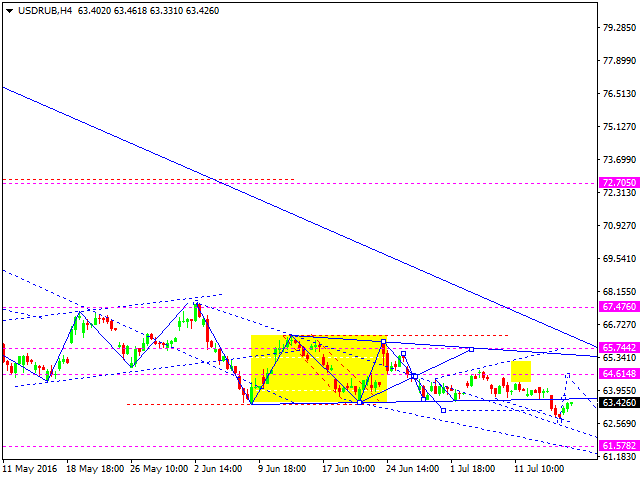Select the 65.7442 price level label

619,347
